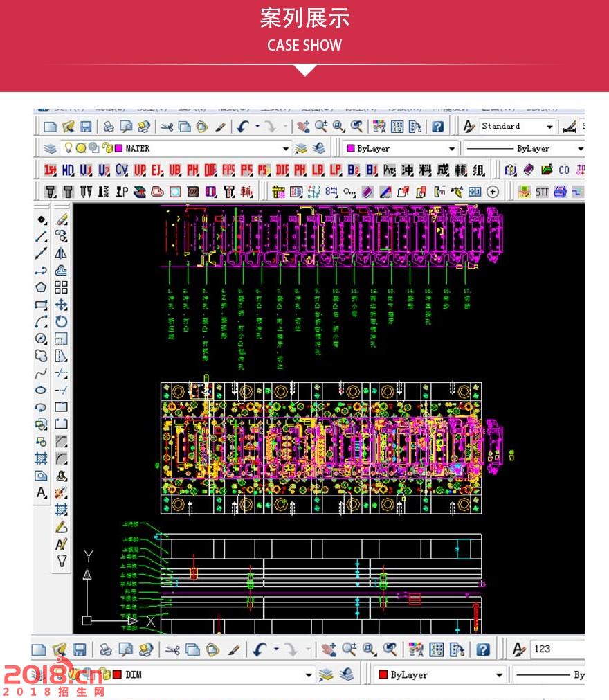The image size is (609, 700).
Task: Click the red ByLayer color swatch
Action: (x=383, y=674)
